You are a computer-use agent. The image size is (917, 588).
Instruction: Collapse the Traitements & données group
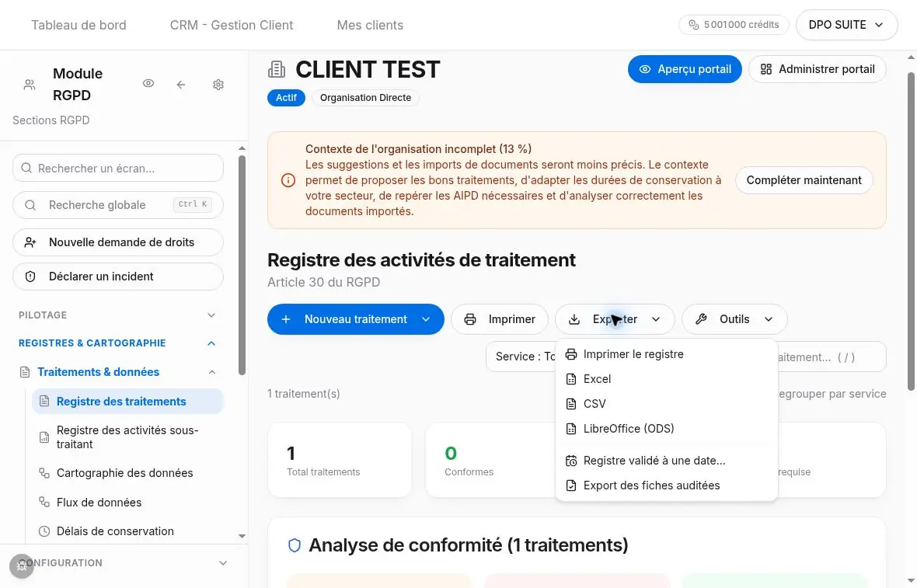212,372
